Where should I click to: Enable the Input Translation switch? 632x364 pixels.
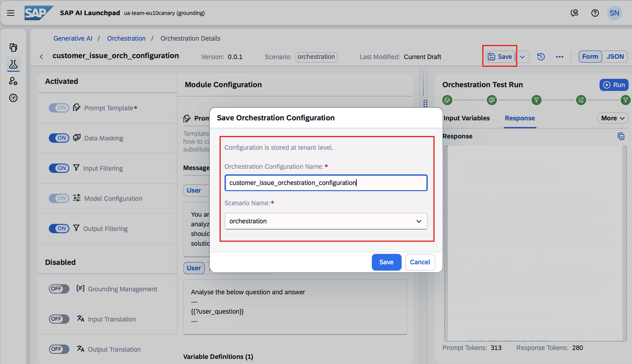tap(59, 319)
